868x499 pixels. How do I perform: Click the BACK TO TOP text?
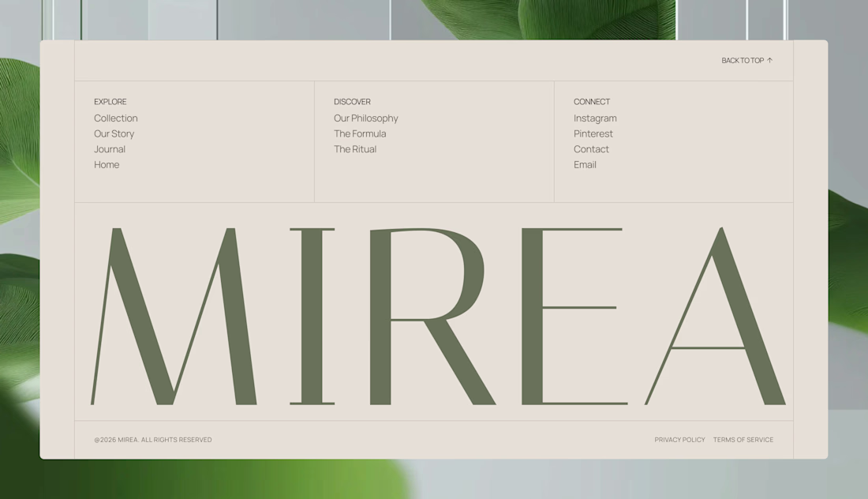(x=743, y=60)
